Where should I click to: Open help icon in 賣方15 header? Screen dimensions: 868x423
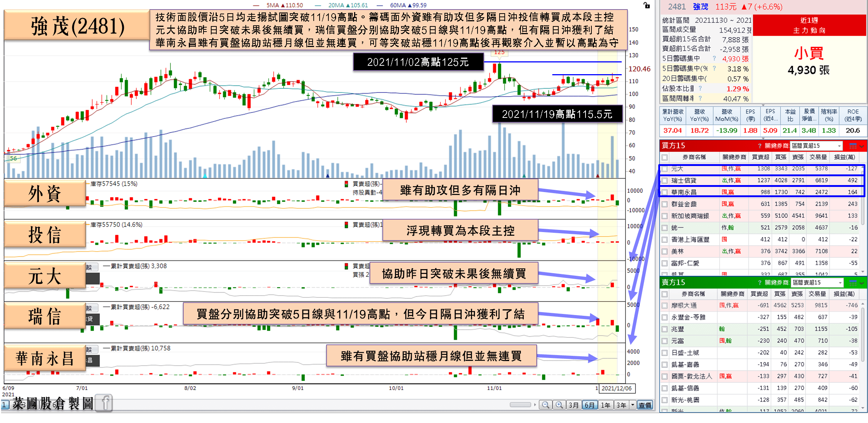tap(760, 282)
